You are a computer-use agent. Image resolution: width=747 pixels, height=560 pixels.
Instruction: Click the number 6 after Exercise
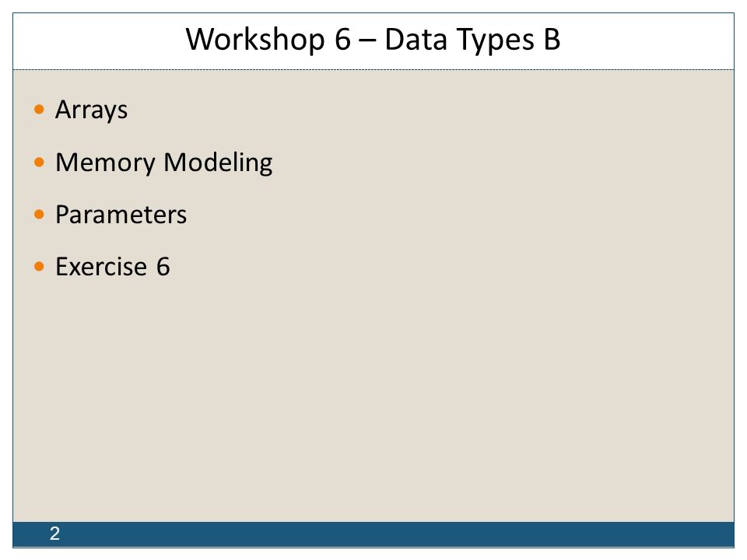(163, 267)
